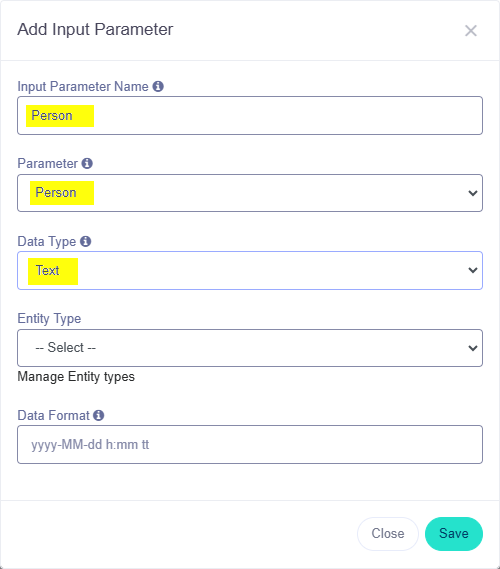500x569 pixels.
Task: Click into the Data Format input field
Action: click(x=250, y=445)
